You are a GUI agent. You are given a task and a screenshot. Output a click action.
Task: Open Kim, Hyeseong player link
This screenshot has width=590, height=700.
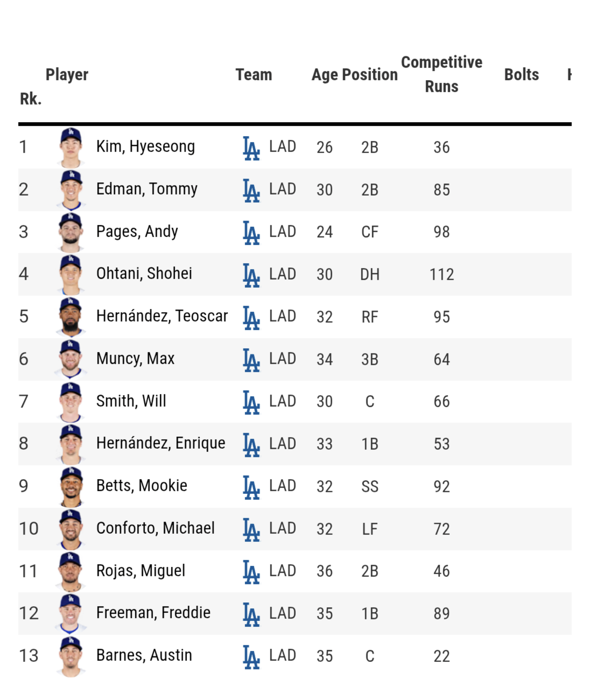click(145, 147)
